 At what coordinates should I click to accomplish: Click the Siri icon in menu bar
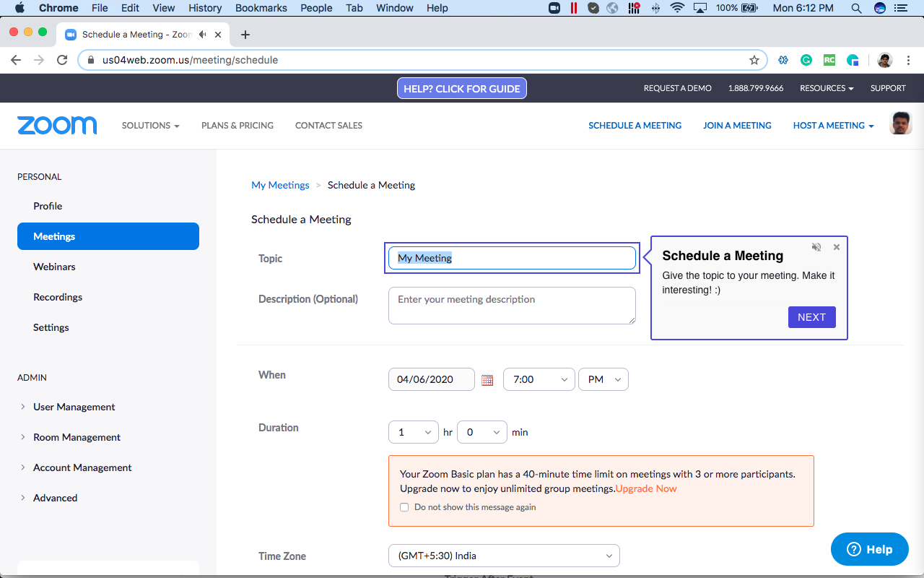point(879,8)
